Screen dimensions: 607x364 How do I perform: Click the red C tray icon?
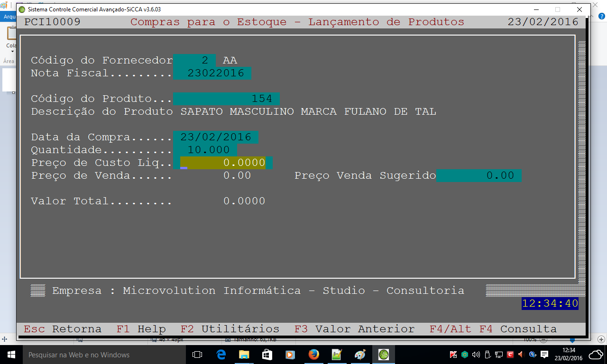coord(510,355)
